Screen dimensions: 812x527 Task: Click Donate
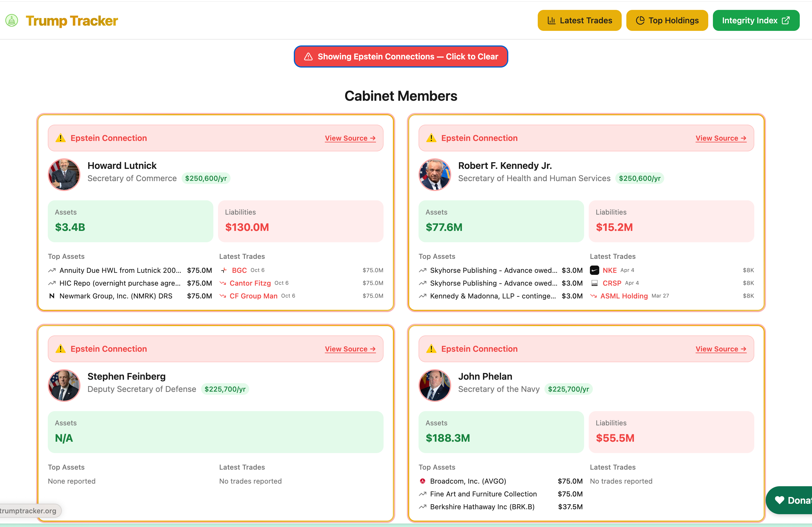pos(795,500)
